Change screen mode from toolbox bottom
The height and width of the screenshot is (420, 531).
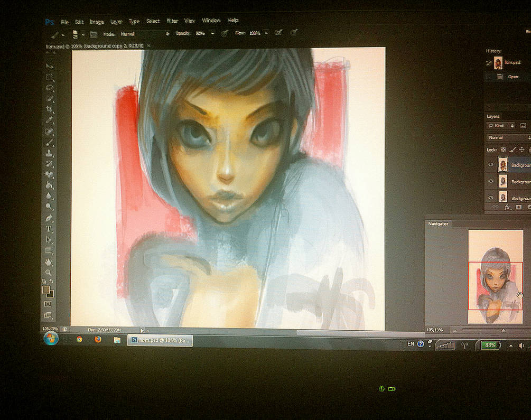click(48, 315)
